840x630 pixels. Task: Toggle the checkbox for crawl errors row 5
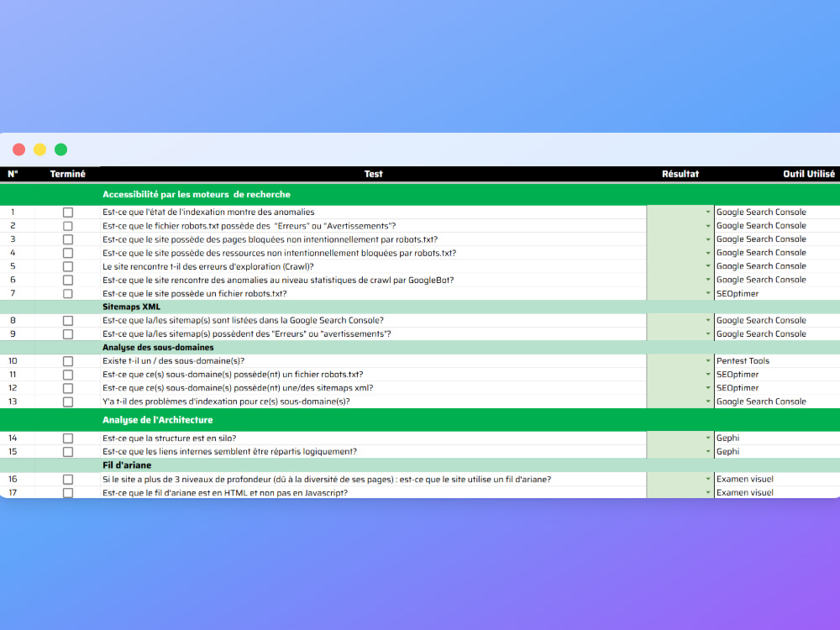point(68,266)
